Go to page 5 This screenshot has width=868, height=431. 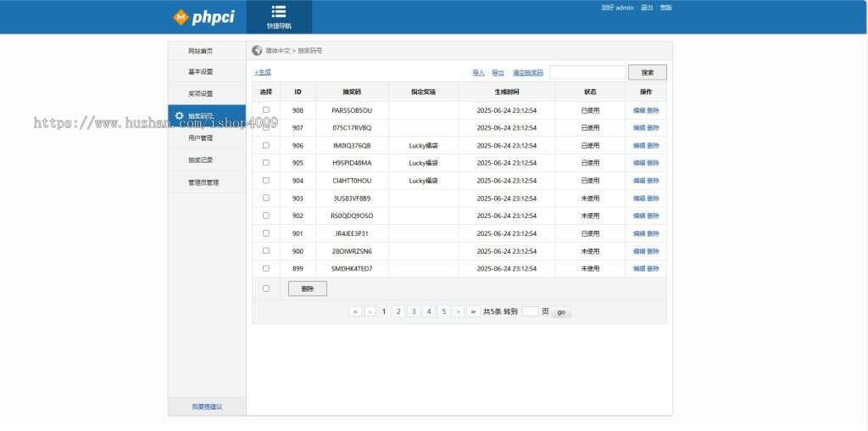(443, 312)
